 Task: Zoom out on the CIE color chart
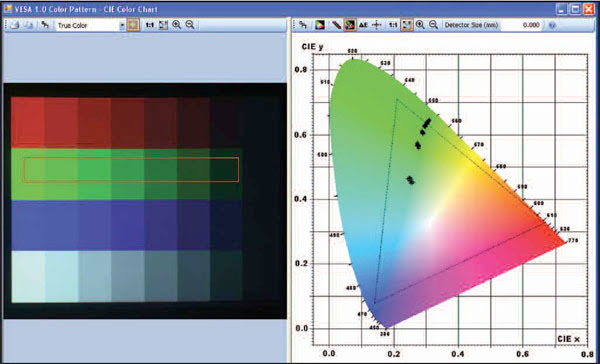pyautogui.click(x=433, y=25)
